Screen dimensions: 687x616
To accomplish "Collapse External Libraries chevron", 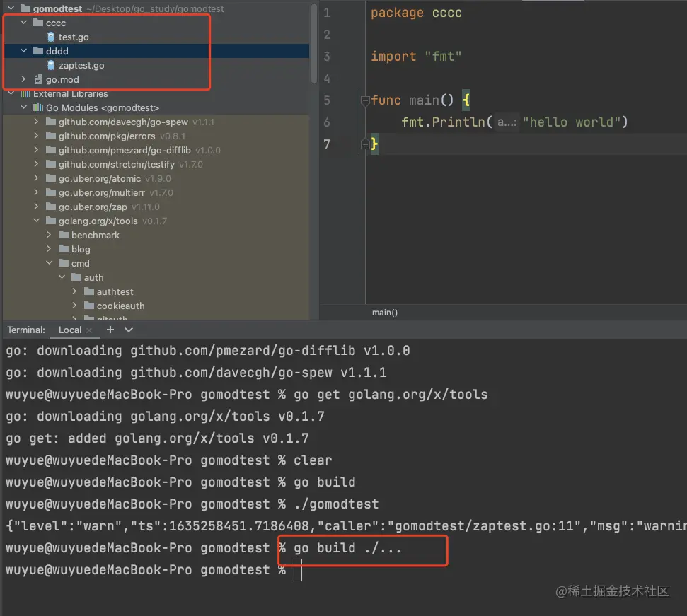I will pos(11,93).
